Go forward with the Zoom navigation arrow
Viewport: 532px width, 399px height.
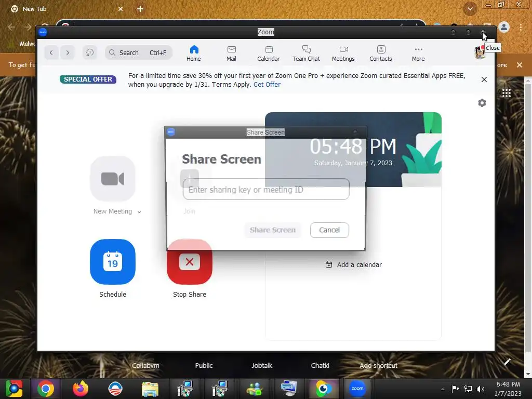68,52
